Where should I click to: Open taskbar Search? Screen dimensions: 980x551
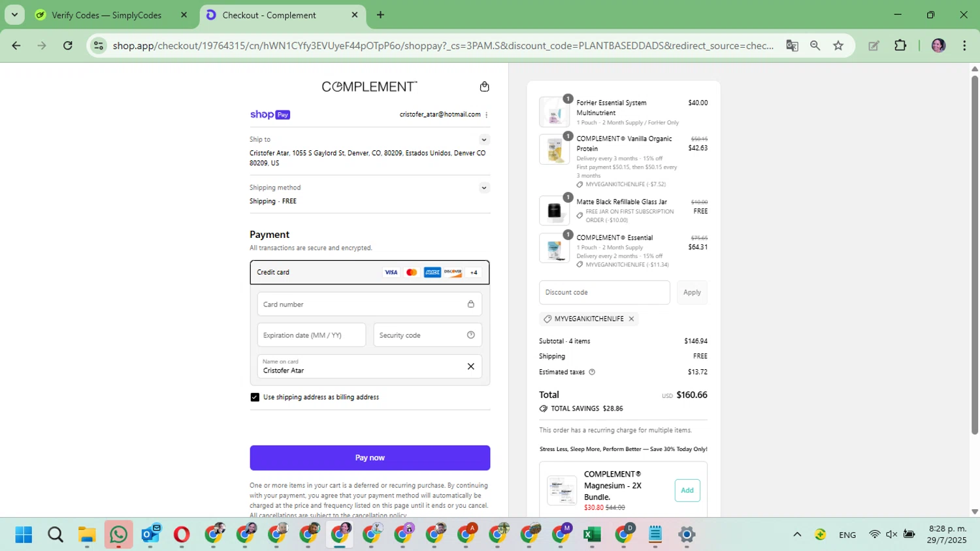click(56, 535)
